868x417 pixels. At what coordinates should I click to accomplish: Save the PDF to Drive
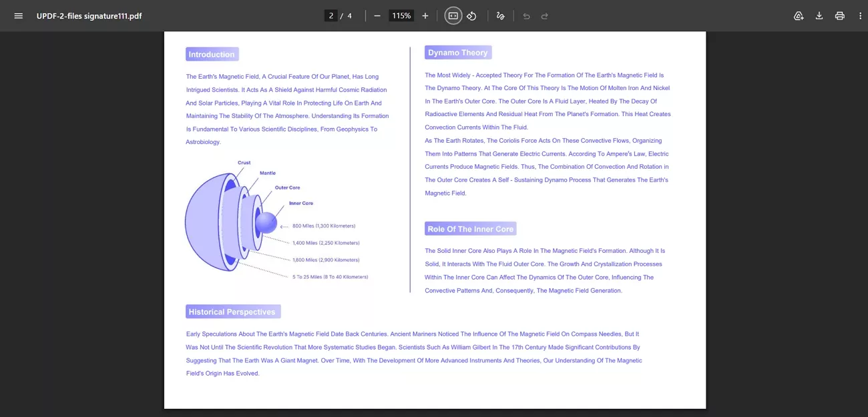coord(799,15)
